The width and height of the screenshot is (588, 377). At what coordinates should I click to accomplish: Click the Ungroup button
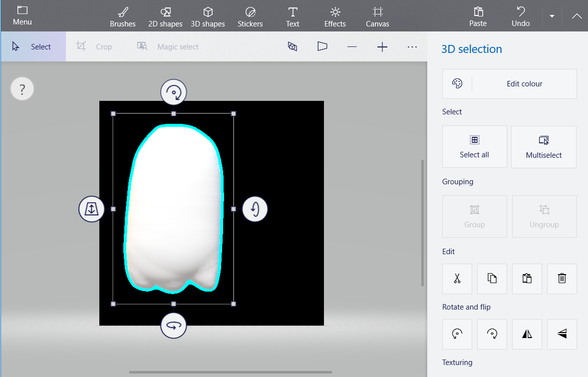click(x=544, y=216)
